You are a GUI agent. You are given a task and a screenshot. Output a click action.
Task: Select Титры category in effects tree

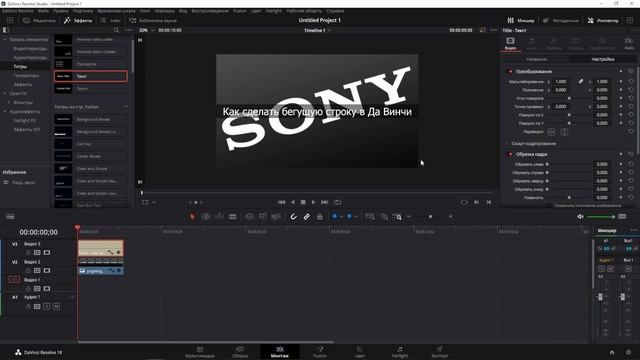point(20,67)
